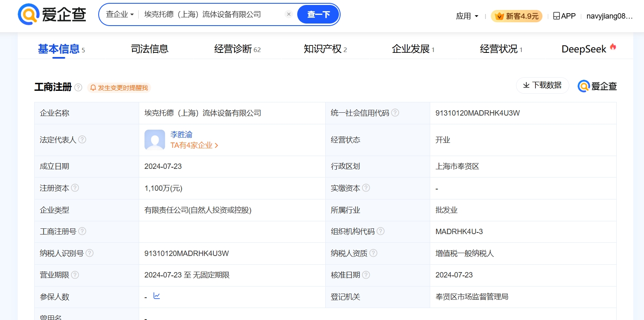Click the help icon beside 纳税人识别号
644x320 pixels.
90,253
